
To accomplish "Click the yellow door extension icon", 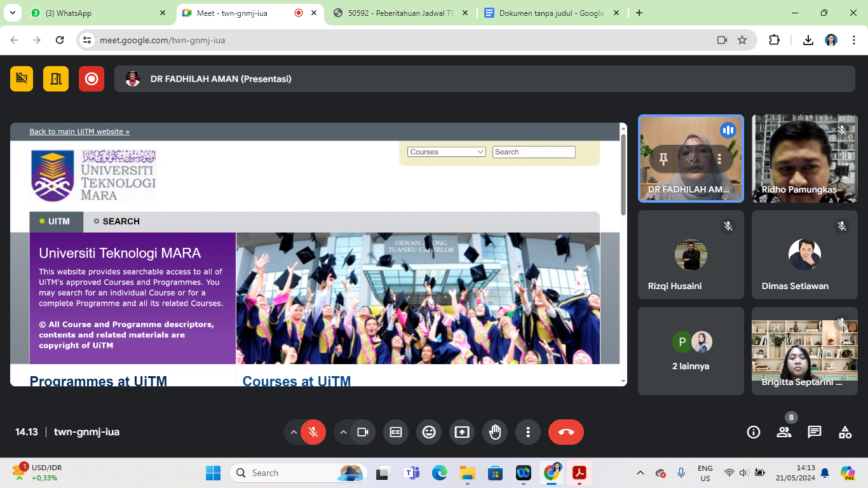I will click(56, 79).
